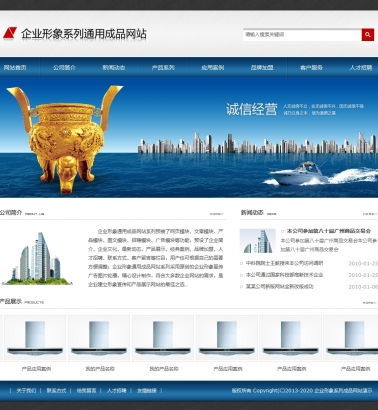Select the 品牌加盟 navigation item
Image resolution: width=378 pixels, height=410 pixels.
pyautogui.click(x=262, y=68)
